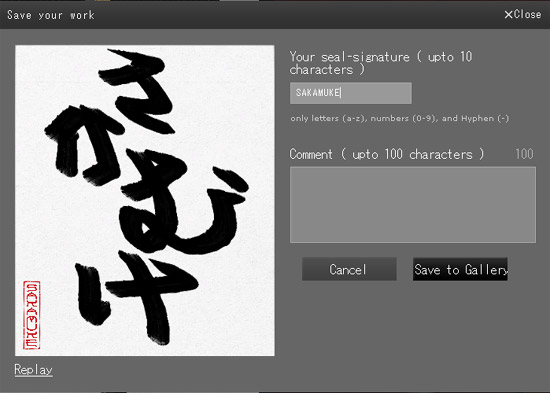Click the allowed-characters hint 'only letters (a-z)'
Screen dimensions: 550x393
pyautogui.click(x=400, y=118)
